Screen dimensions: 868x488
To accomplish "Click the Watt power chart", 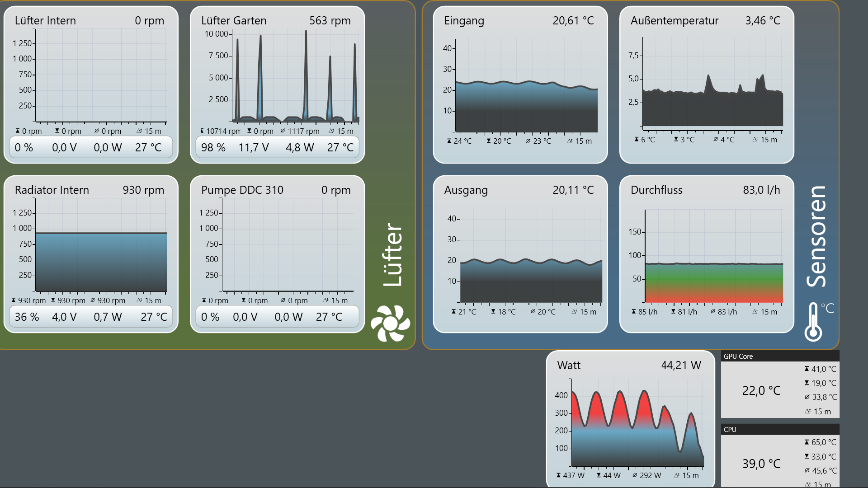I will pos(637,422).
